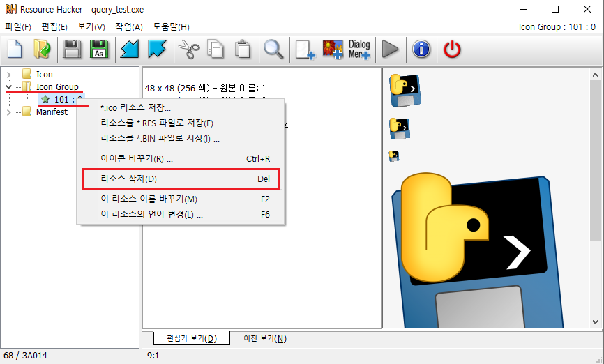Select the Manifest folder node
The width and height of the screenshot is (604, 364).
pyautogui.click(x=45, y=112)
